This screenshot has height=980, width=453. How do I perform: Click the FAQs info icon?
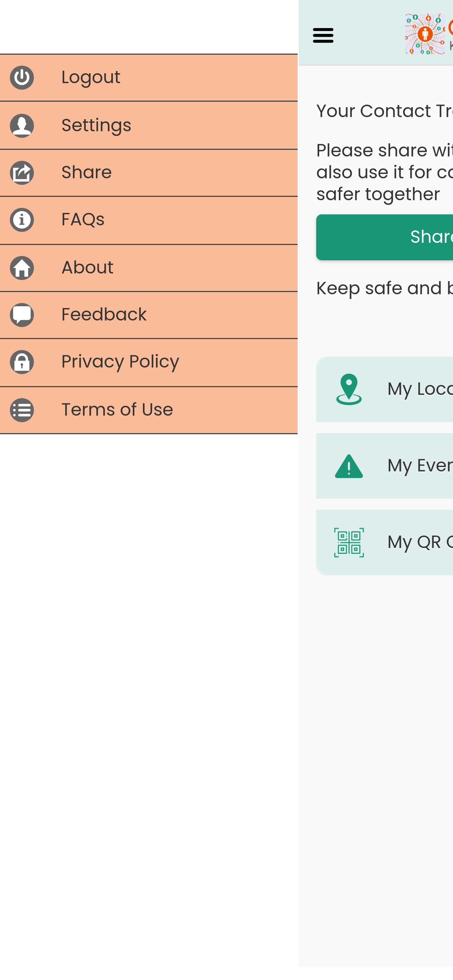[x=22, y=220]
